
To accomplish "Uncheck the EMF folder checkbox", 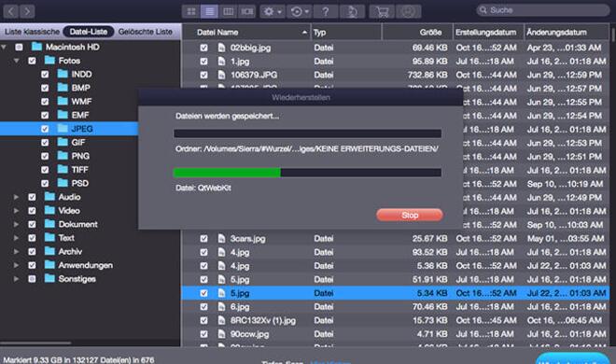I will [x=45, y=115].
